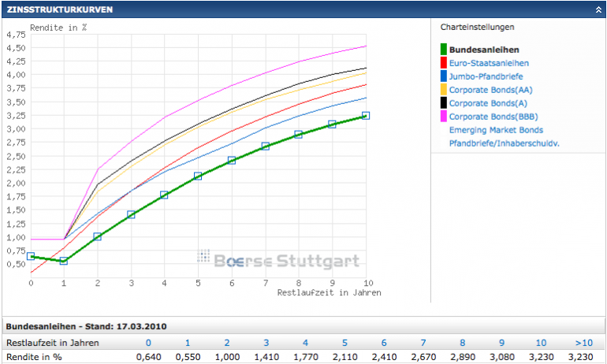Viewport: 607px width, 364px height.
Task: Click the Charteinstellungen heading
Action: tap(477, 27)
